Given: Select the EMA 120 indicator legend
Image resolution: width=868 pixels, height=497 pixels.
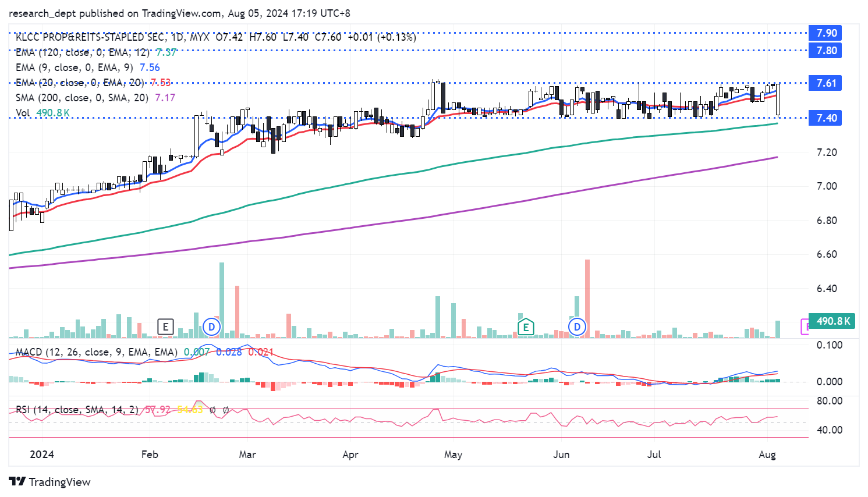Looking at the screenshot, I should pos(83,52).
